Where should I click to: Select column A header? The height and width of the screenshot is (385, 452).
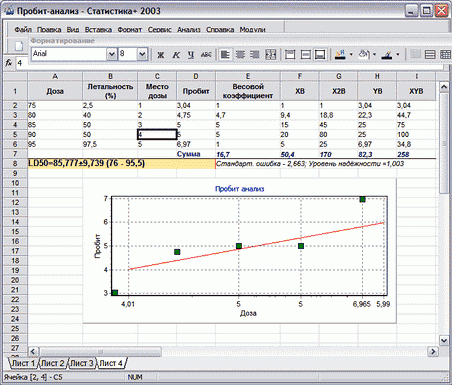coord(55,76)
